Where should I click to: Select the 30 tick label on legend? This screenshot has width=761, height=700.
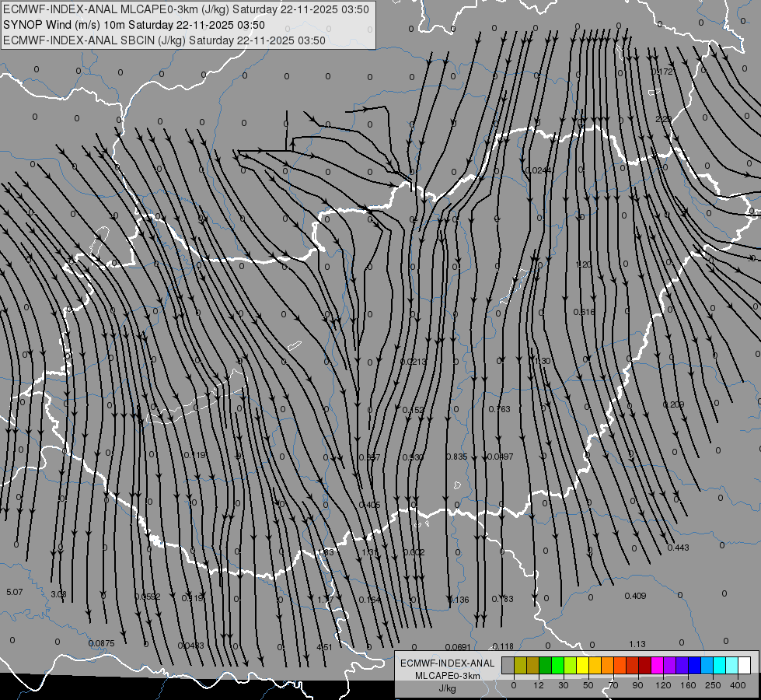tap(564, 685)
